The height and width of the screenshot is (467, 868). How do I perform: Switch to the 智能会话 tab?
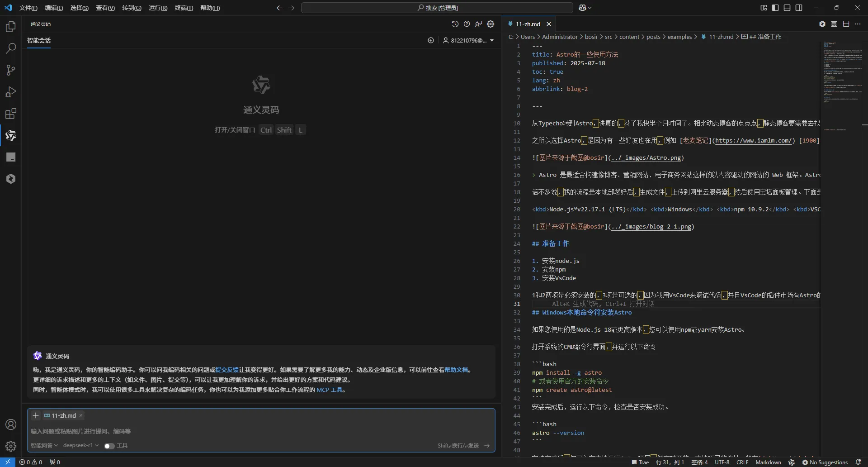(39, 40)
